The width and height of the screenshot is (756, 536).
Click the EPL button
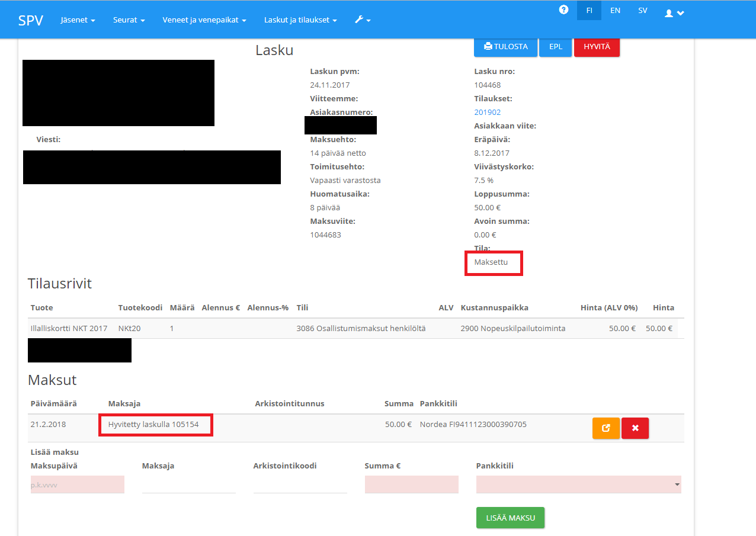pyautogui.click(x=556, y=46)
